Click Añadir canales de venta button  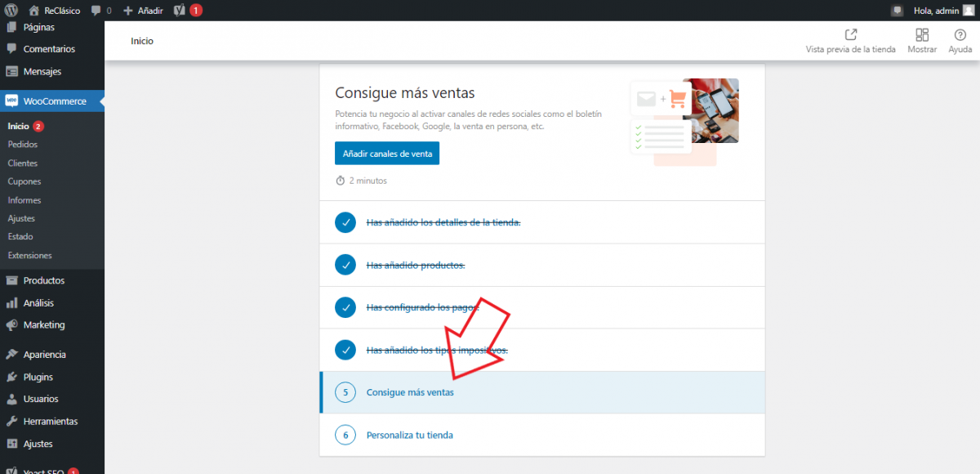pyautogui.click(x=386, y=154)
